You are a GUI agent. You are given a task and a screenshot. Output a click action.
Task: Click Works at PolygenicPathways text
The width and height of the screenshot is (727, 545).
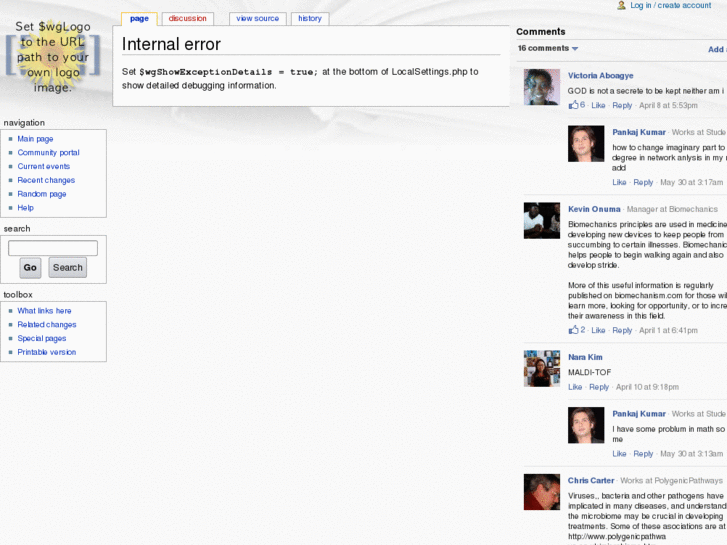coord(671,481)
